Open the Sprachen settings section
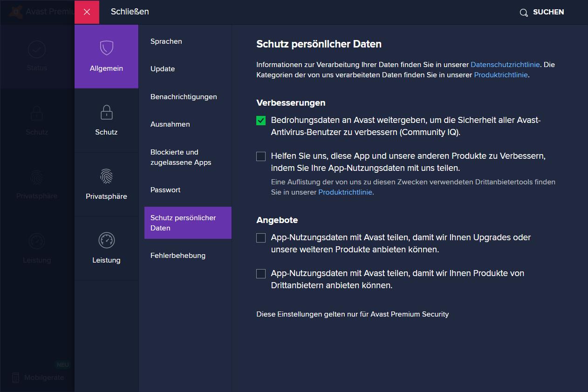588x392 pixels. [166, 41]
